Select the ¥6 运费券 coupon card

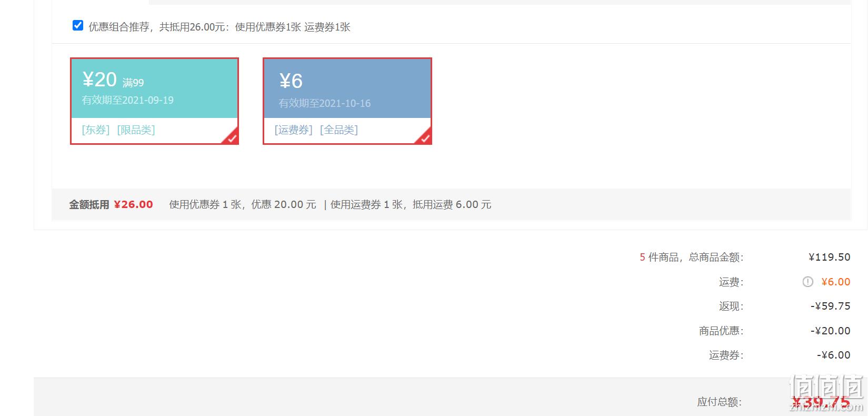point(347,101)
